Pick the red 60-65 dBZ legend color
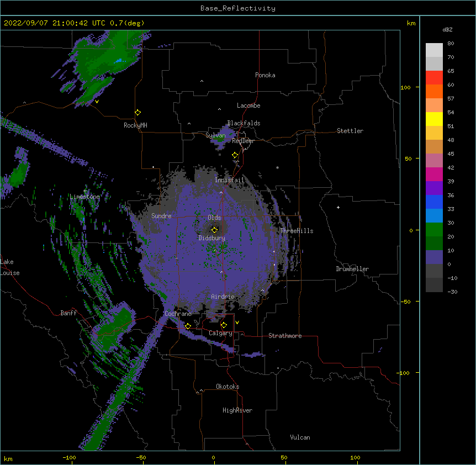Viewport: 476px width, 465px height. tap(434, 77)
